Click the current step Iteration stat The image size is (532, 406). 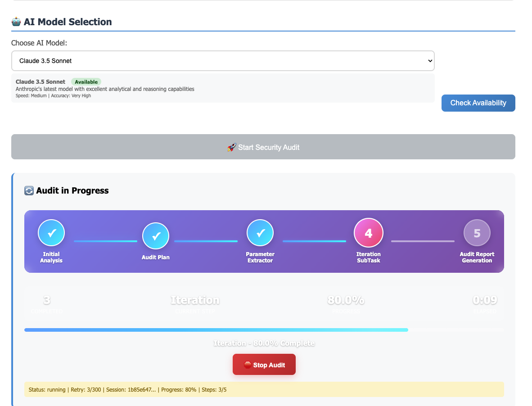coord(195,300)
